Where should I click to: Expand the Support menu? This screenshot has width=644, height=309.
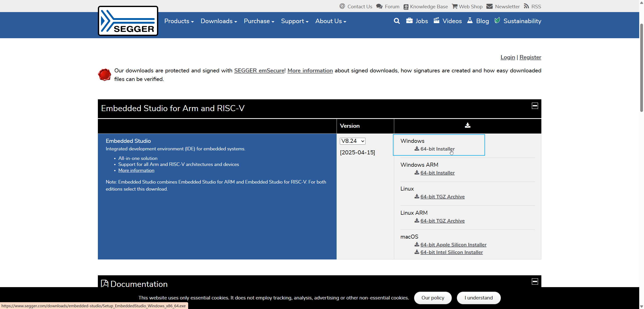295,21
